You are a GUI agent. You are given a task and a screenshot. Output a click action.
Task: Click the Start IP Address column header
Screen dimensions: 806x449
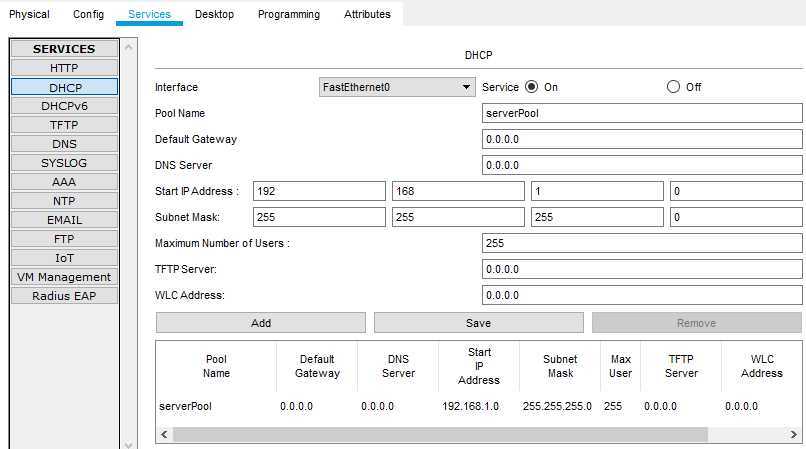coord(479,366)
